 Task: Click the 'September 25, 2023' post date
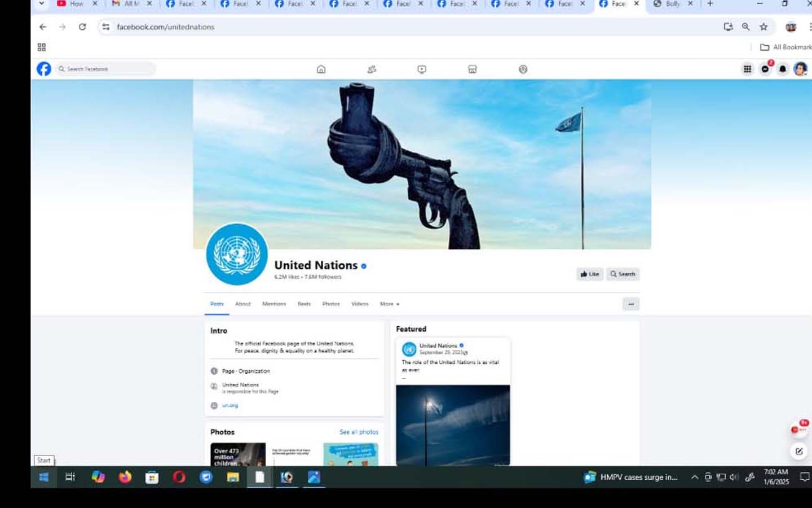[442, 352]
